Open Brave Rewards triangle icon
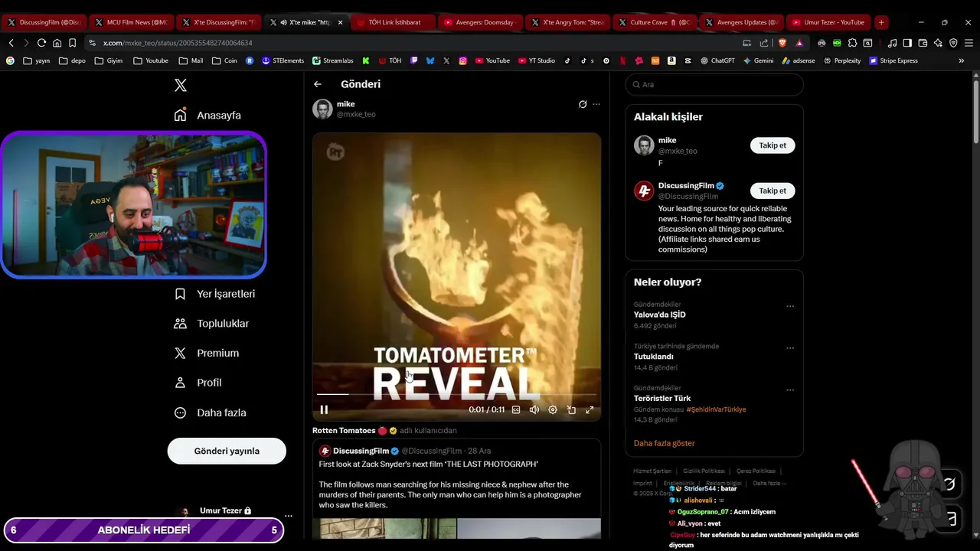980x551 pixels. (x=799, y=43)
